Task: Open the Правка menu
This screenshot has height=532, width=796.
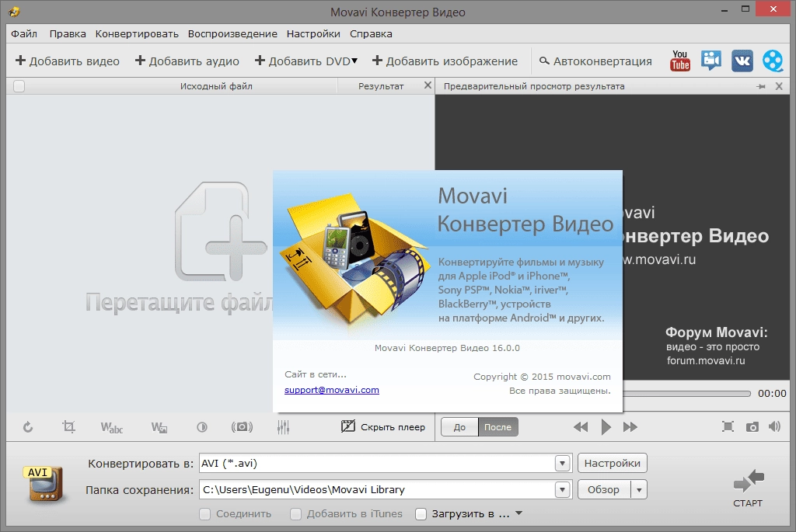Action: pos(68,34)
